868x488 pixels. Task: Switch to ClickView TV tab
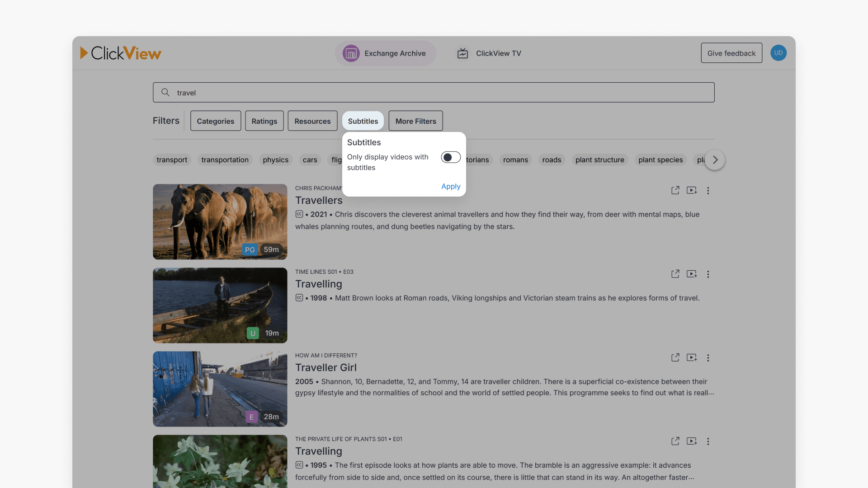pos(489,53)
